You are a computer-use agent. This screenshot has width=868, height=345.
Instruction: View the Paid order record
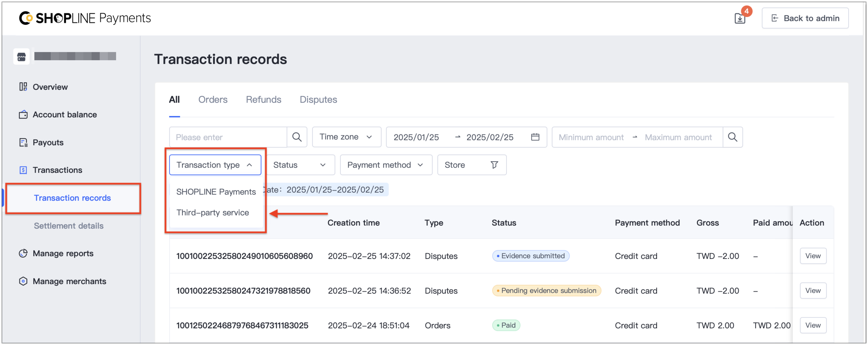tap(813, 325)
